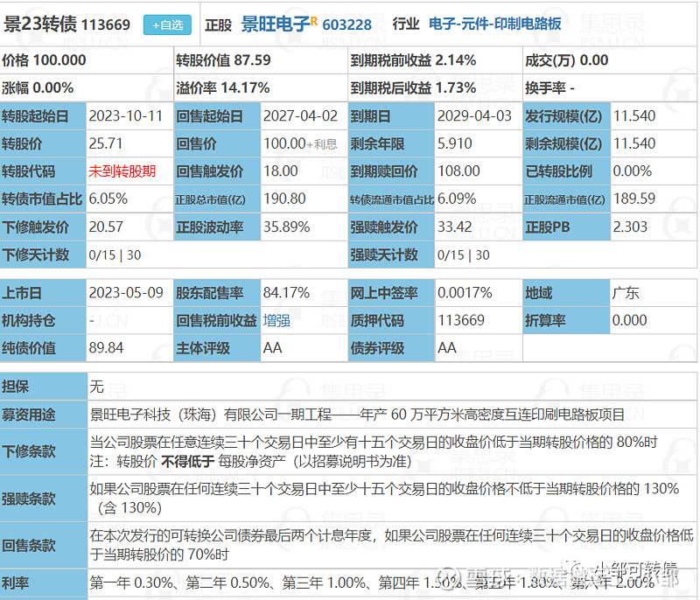
Task: Click the 强赎触发价 value 33.42
Action: pos(454,227)
